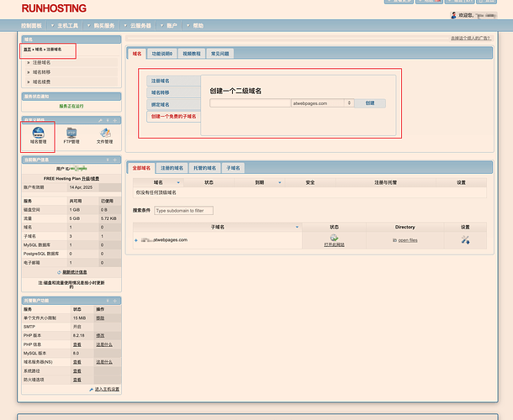Image resolution: width=513 pixels, height=420 pixels.
Task: Select the 全部域名 tab
Action: pos(141,168)
